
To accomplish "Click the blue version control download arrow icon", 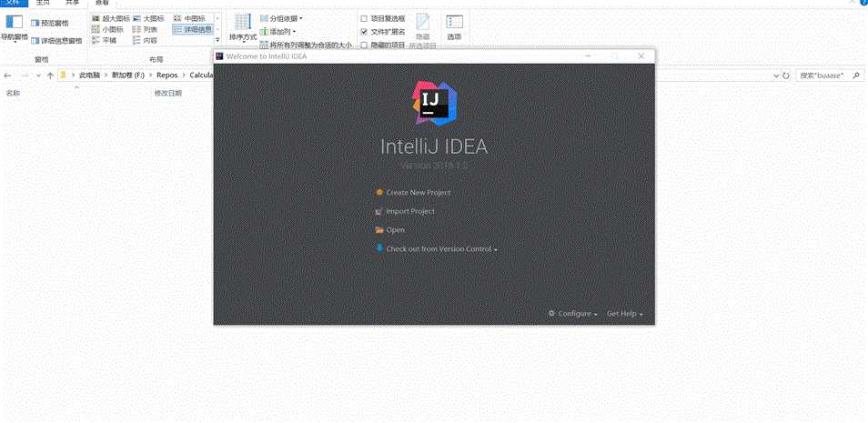I will coord(379,248).
